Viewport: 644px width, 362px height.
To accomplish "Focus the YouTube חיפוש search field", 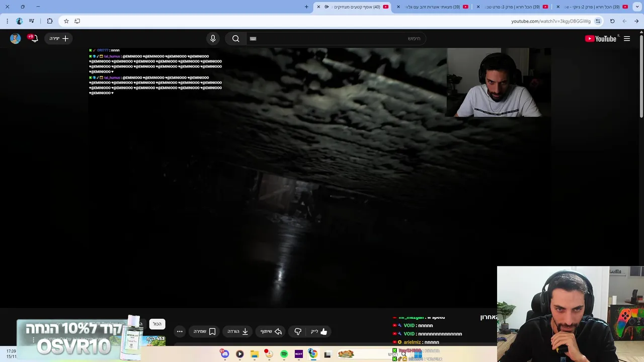I will click(x=336, y=38).
